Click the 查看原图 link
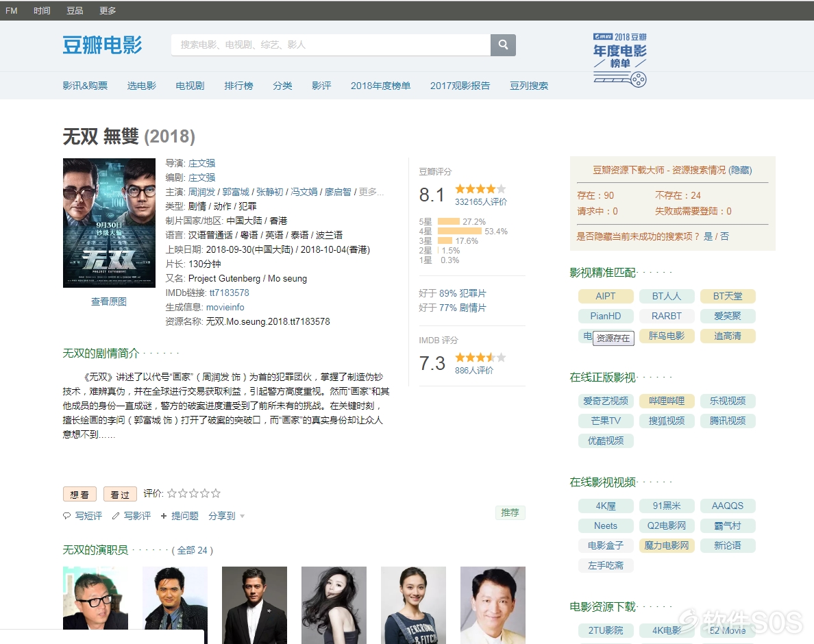The image size is (814, 644). [x=109, y=301]
